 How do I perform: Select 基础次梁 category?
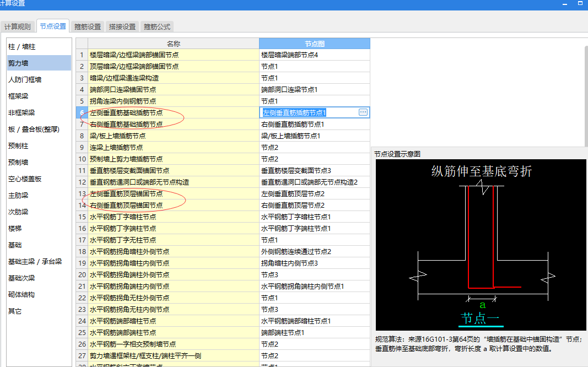point(39,278)
